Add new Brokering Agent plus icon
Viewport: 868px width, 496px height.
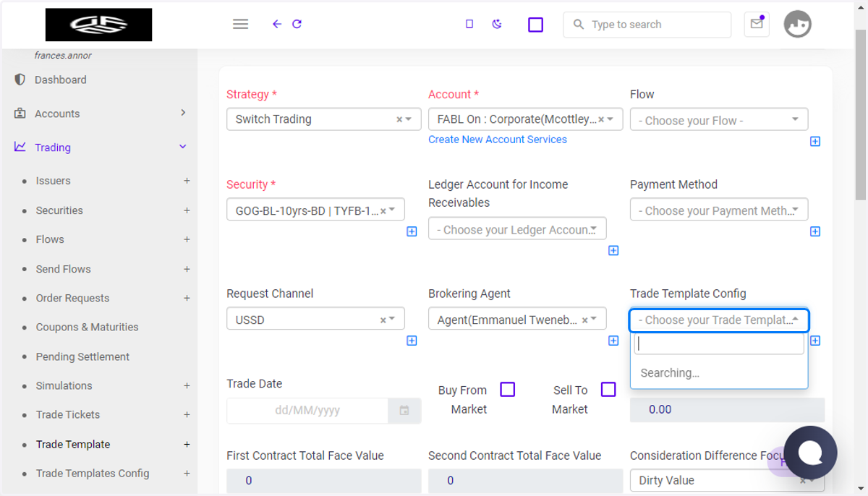pos(613,341)
